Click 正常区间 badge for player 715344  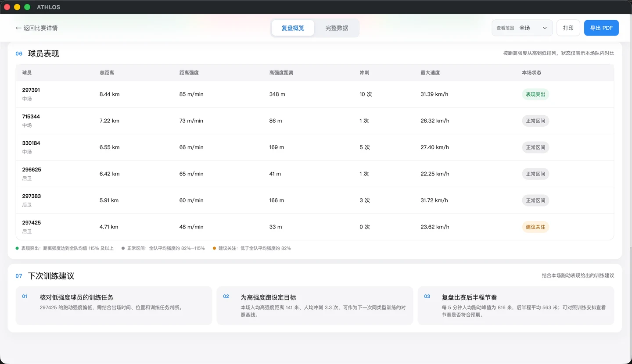535,121
